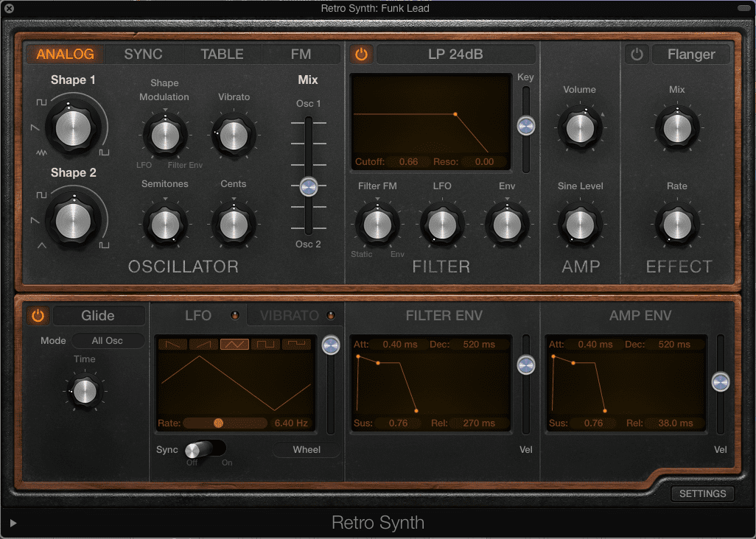This screenshot has height=539, width=756.
Task: Switch to the FM oscillator tab
Action: (301, 54)
